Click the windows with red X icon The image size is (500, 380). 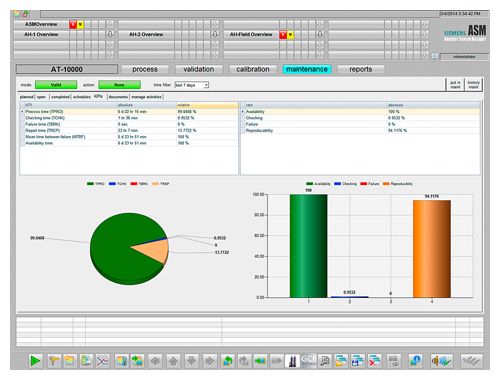[x=374, y=361]
